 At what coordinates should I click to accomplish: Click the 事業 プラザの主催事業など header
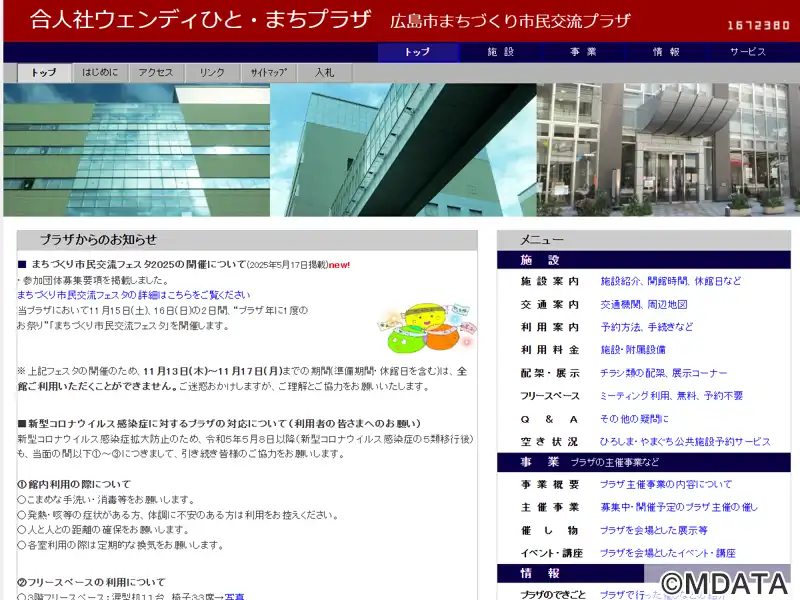(x=643, y=462)
